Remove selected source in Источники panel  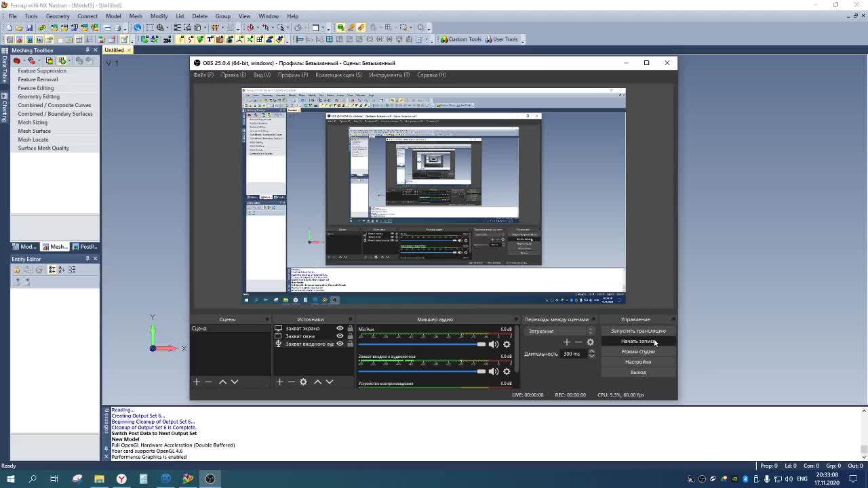coord(291,382)
